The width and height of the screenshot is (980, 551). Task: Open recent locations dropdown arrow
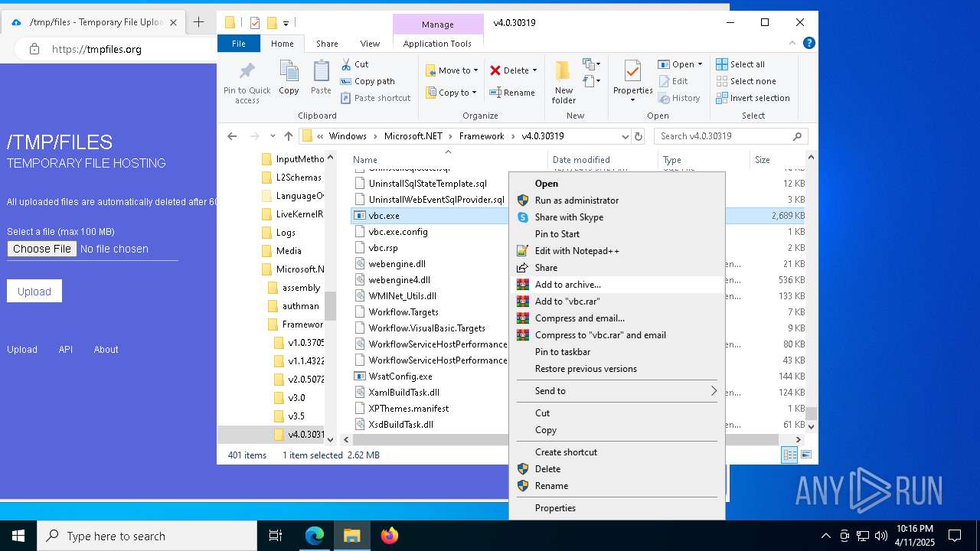point(273,136)
